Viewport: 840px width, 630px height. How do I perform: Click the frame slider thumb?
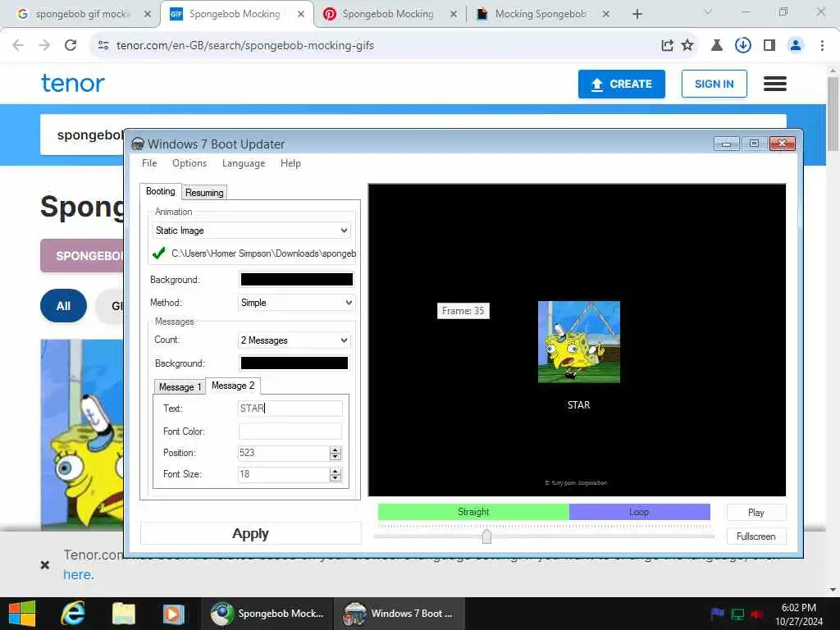coord(486,536)
